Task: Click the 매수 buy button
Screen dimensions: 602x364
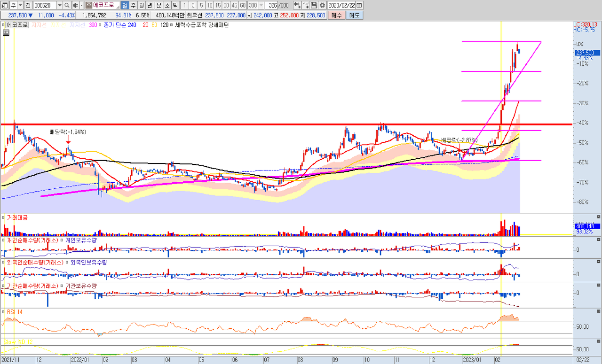Action: click(x=337, y=15)
